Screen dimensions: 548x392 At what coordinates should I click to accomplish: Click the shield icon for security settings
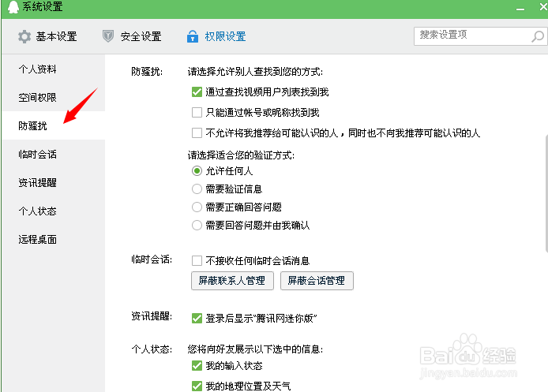[x=108, y=36]
